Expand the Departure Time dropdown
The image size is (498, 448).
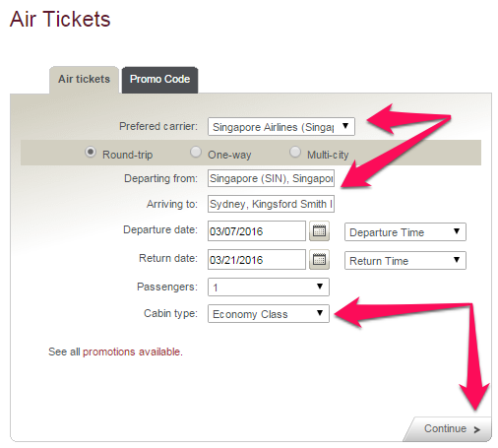pos(405,232)
